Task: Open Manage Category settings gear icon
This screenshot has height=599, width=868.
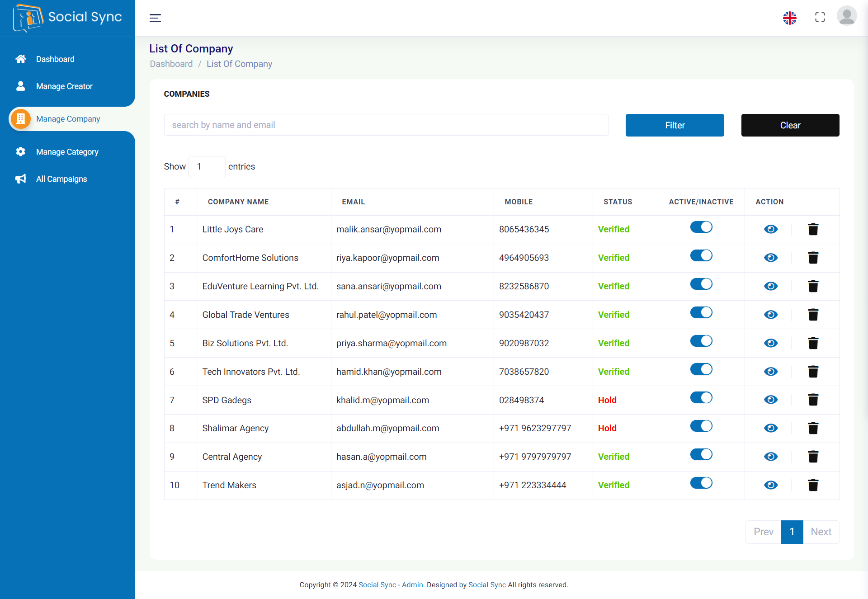Action: (x=20, y=152)
